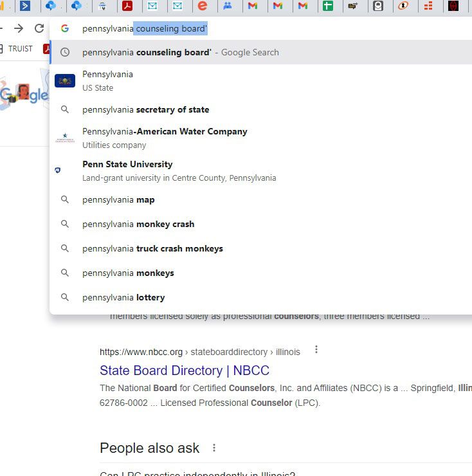Image resolution: width=472 pixels, height=476 pixels.
Task: Open the State Board Directory NBCC link
Action: pyautogui.click(x=185, y=371)
